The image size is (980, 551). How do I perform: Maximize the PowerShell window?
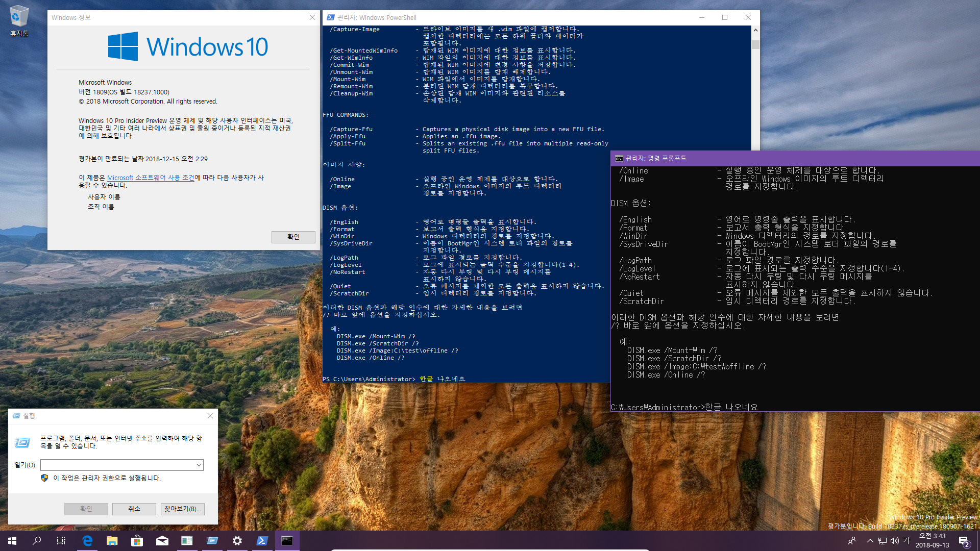725,17
